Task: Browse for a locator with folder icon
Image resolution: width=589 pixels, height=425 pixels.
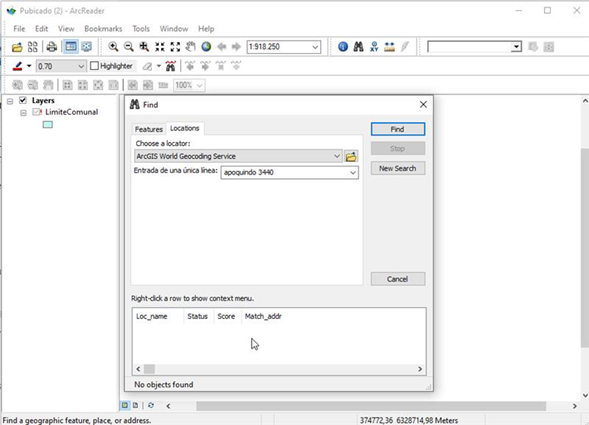Action: [x=351, y=156]
